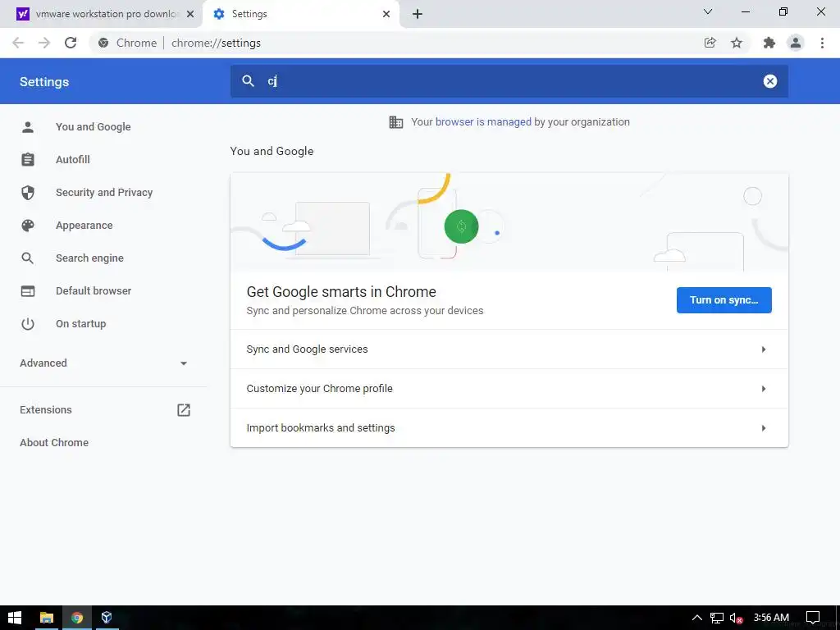Show hidden system tray icons
Image resolution: width=840 pixels, height=630 pixels.
[697, 618]
